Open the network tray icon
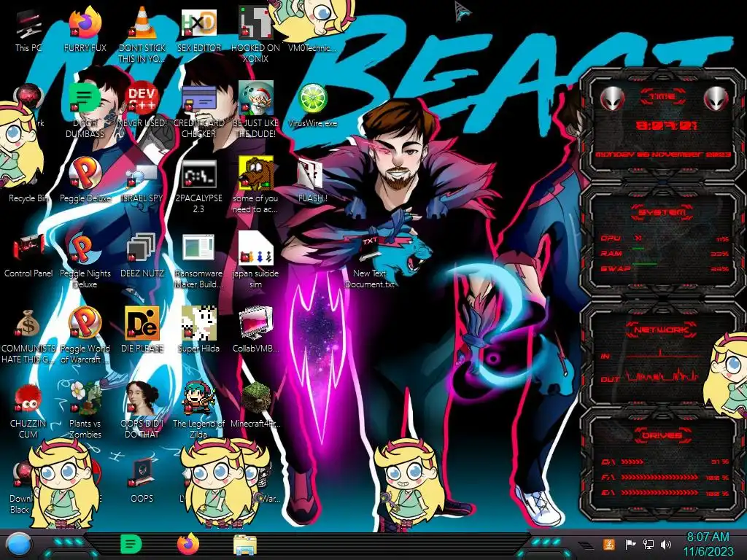Image resolution: width=747 pixels, height=560 pixels. 649,544
